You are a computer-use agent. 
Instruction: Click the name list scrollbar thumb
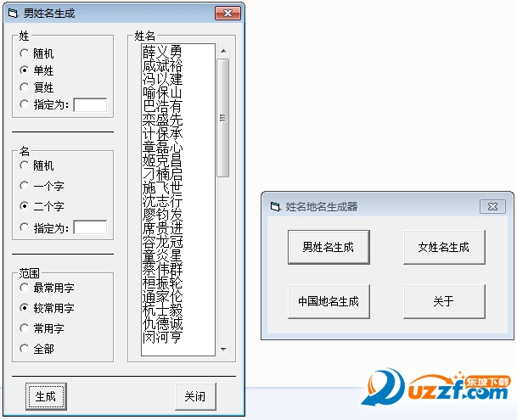(223, 118)
